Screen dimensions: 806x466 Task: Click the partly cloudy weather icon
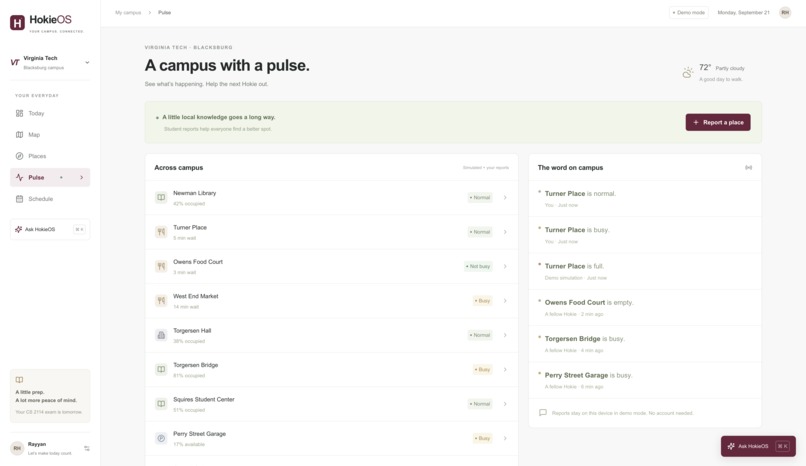click(x=688, y=73)
